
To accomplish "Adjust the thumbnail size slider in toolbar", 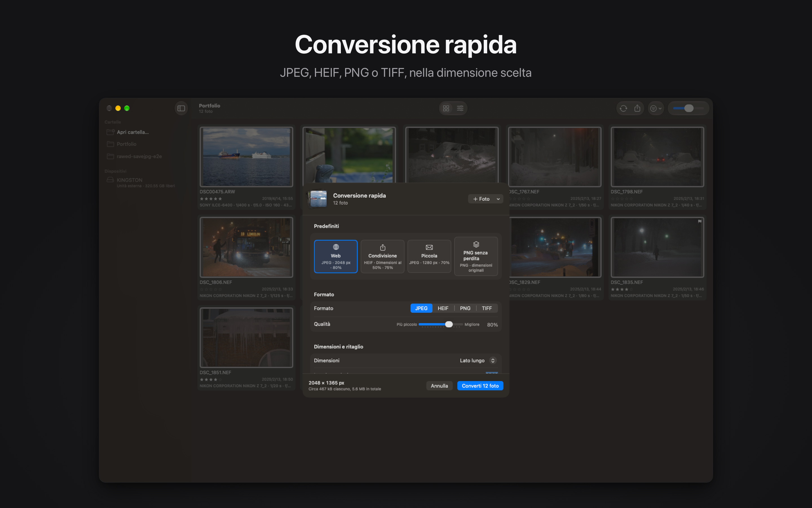I will click(x=688, y=108).
